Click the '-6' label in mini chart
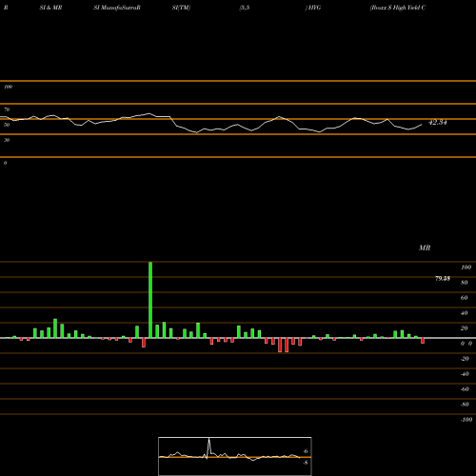This screenshot has height=476, width=476. tap(305, 451)
